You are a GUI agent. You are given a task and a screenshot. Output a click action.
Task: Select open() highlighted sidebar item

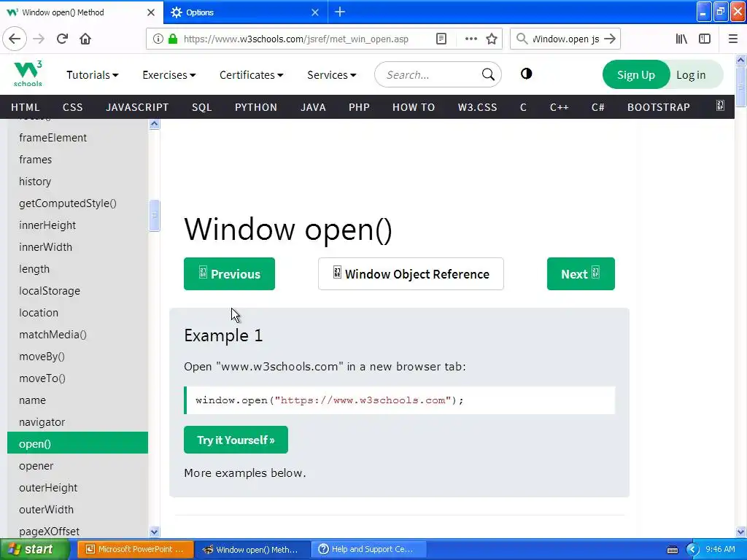(77, 444)
